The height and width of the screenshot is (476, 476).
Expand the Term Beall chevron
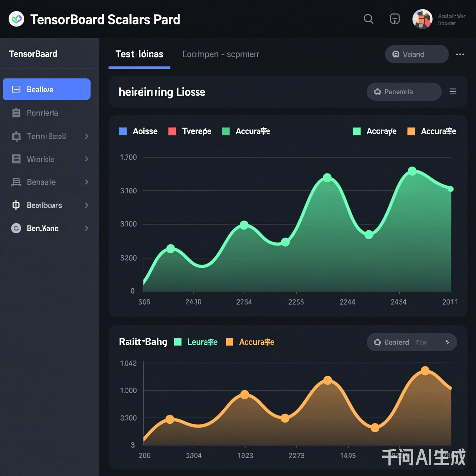87,136
